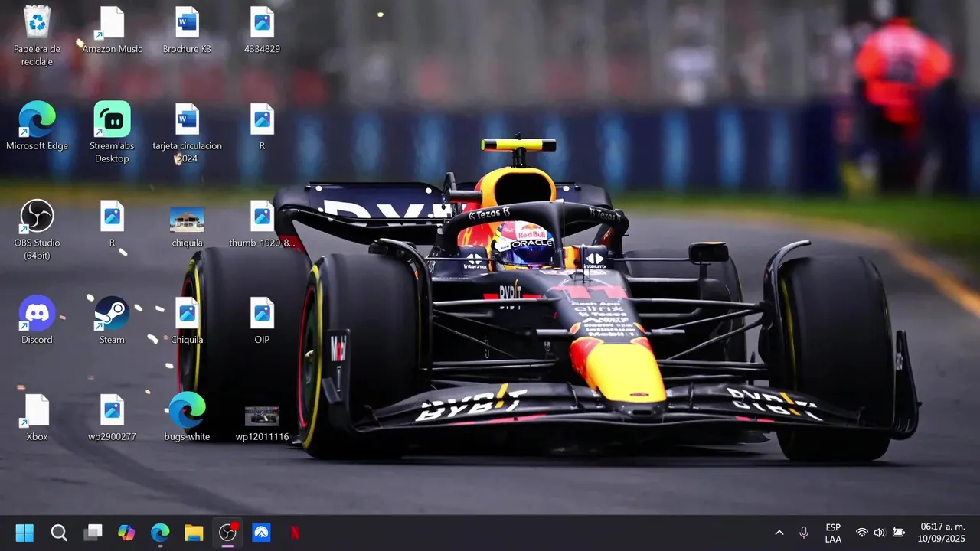Open Netflix from the taskbar

[295, 533]
